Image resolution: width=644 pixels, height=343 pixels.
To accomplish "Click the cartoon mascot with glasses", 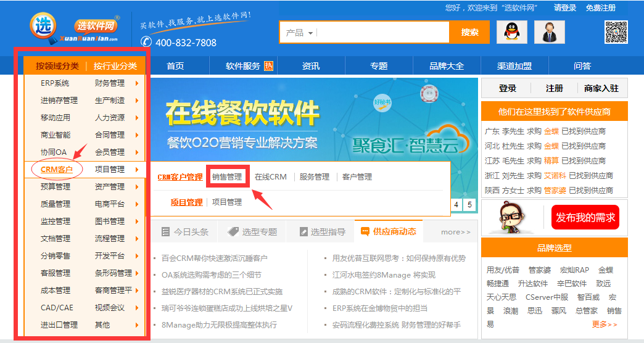I will 511,217.
